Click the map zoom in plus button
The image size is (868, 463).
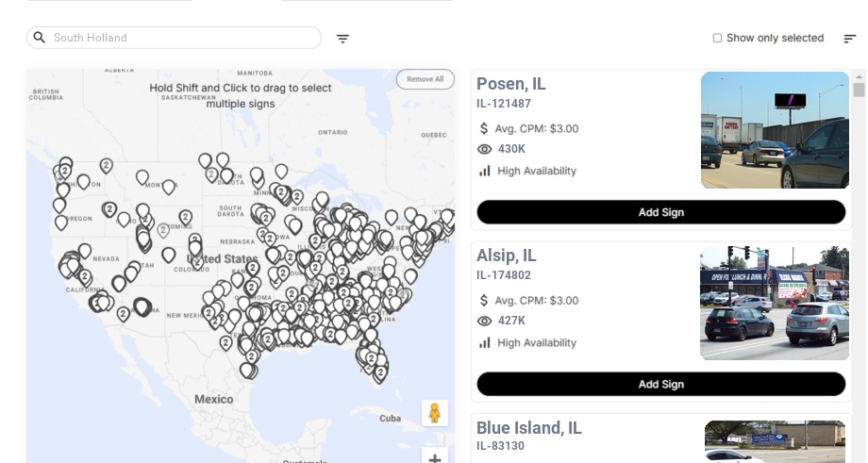tap(434, 459)
